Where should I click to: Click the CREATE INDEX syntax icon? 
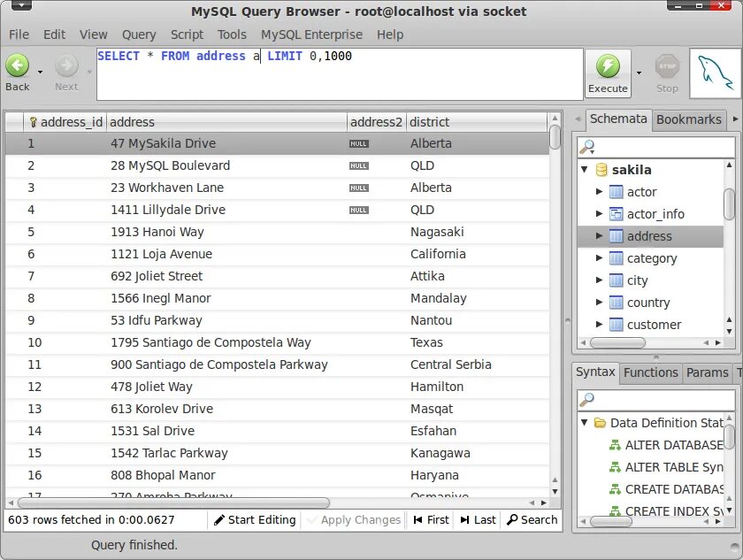pyautogui.click(x=615, y=510)
